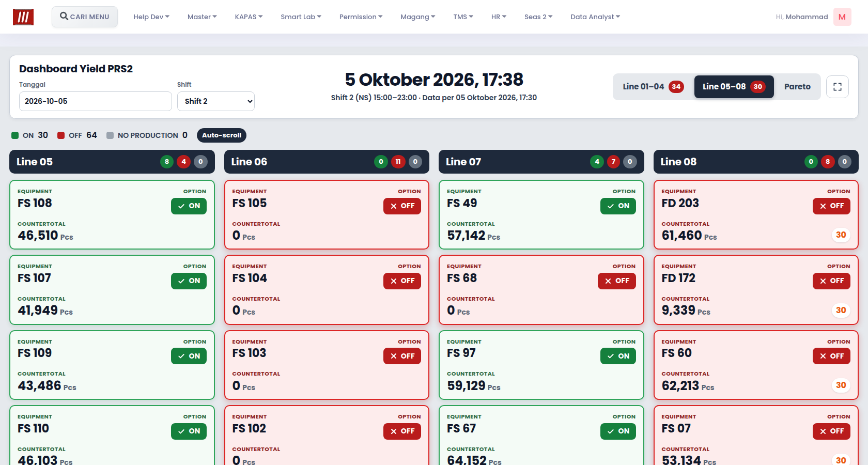Click the orange 30 badge on FD 203

pos(841,235)
